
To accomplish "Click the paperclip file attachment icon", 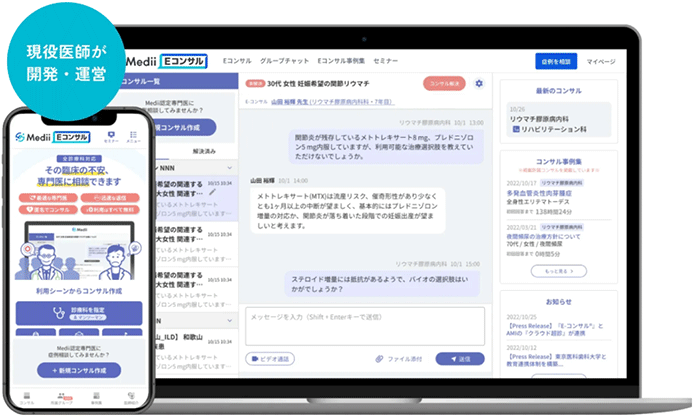I will [380, 358].
